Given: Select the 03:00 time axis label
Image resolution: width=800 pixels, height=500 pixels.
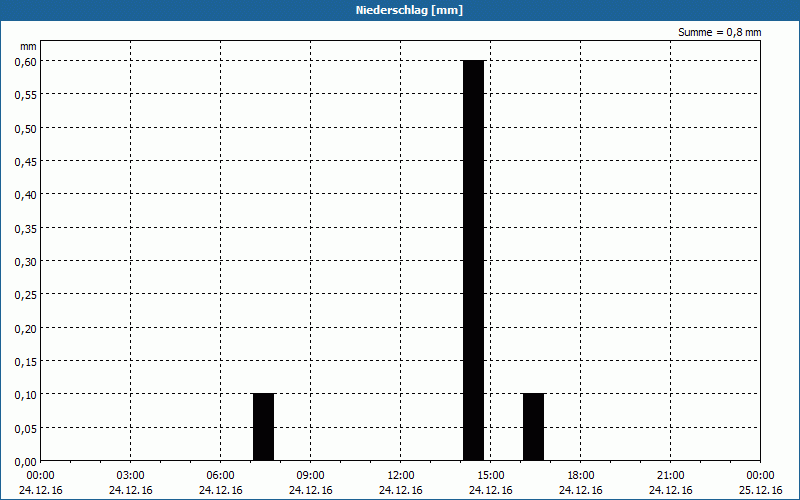Looking at the screenshot, I should [131, 475].
